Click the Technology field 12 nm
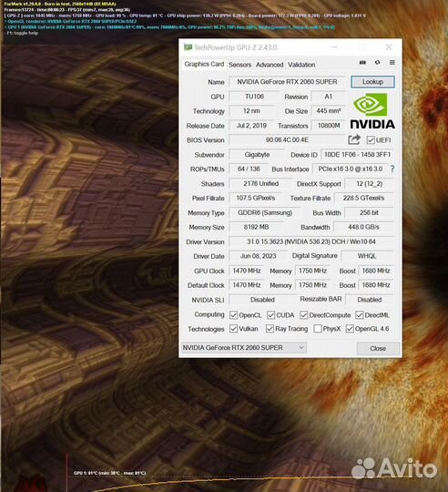 [251, 111]
